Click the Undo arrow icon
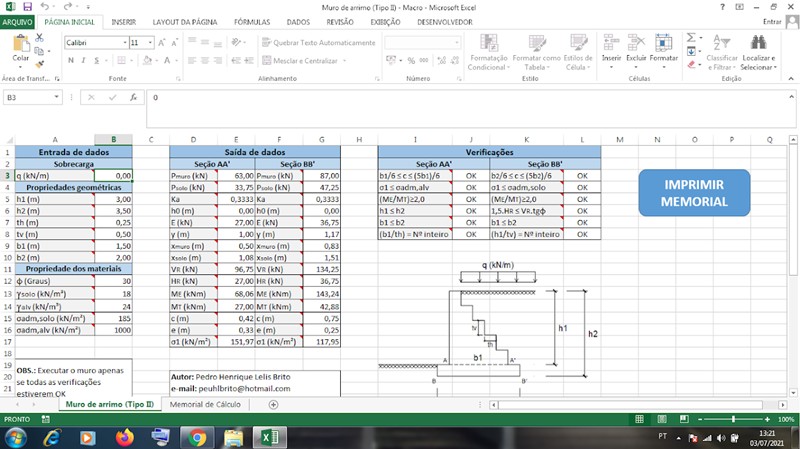800x449 pixels. 45,7
